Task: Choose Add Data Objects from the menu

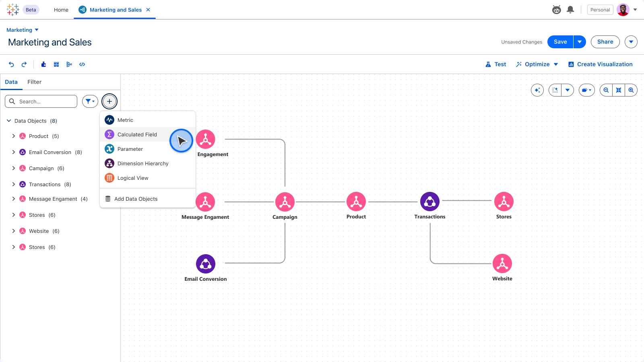Action: click(x=147, y=199)
